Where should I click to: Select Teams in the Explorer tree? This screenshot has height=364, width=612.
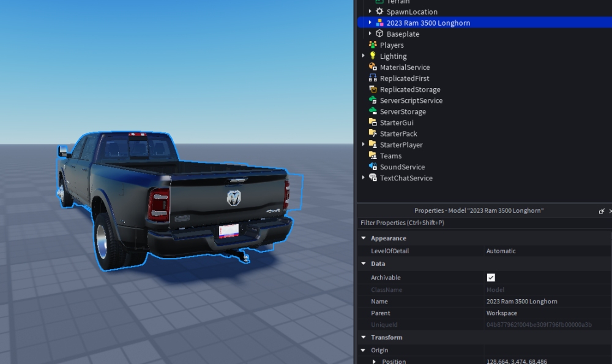[390, 155]
